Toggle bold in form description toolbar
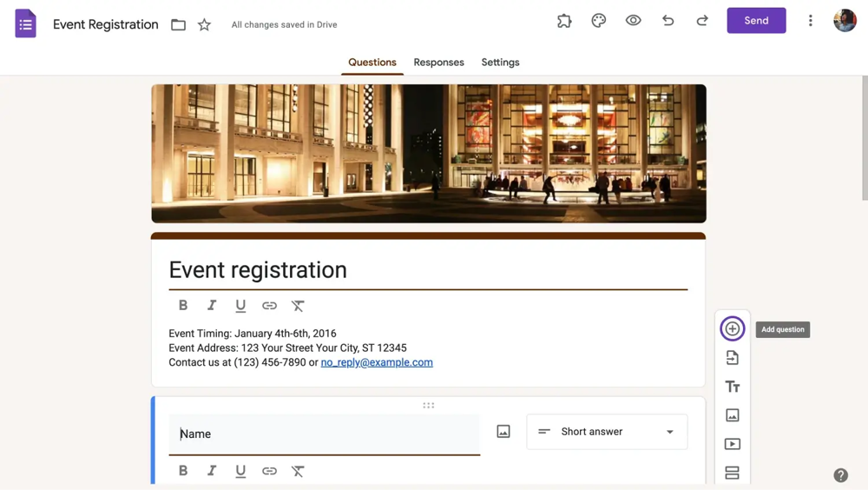This screenshot has height=490, width=868. coord(183,306)
